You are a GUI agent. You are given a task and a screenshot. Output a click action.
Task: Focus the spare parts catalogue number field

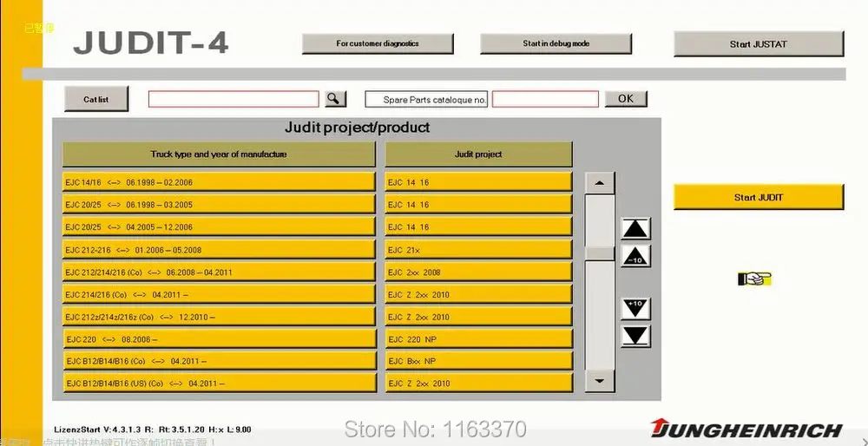pos(545,99)
